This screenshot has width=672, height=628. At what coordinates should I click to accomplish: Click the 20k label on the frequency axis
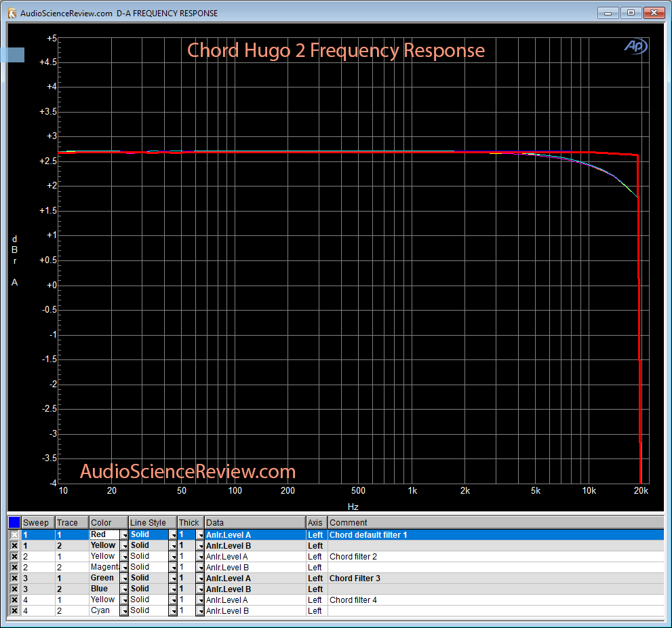(x=641, y=490)
